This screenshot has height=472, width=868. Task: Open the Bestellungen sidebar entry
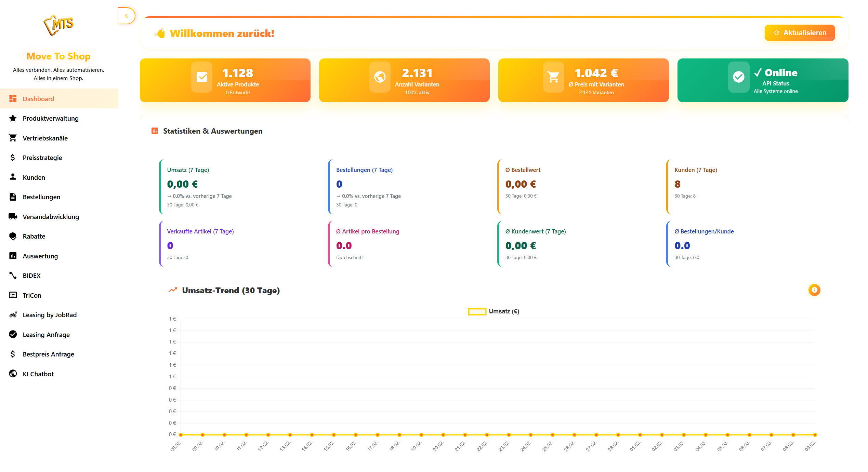tap(41, 197)
